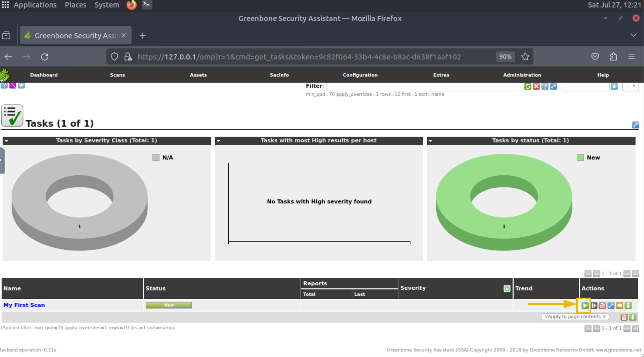The width and height of the screenshot is (644, 357).
Task: Start the My First Scan task
Action: point(585,305)
